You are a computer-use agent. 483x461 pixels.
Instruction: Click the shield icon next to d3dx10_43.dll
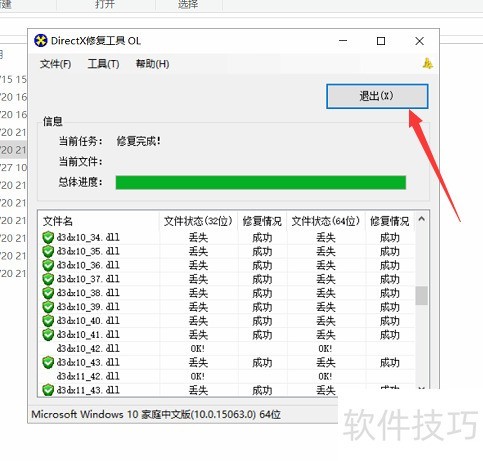tap(48, 363)
